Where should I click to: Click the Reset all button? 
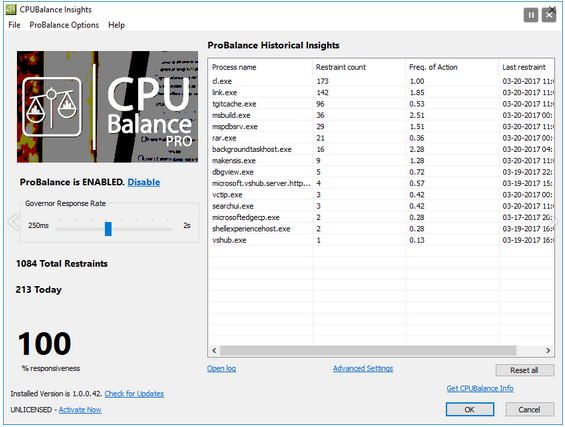[524, 370]
